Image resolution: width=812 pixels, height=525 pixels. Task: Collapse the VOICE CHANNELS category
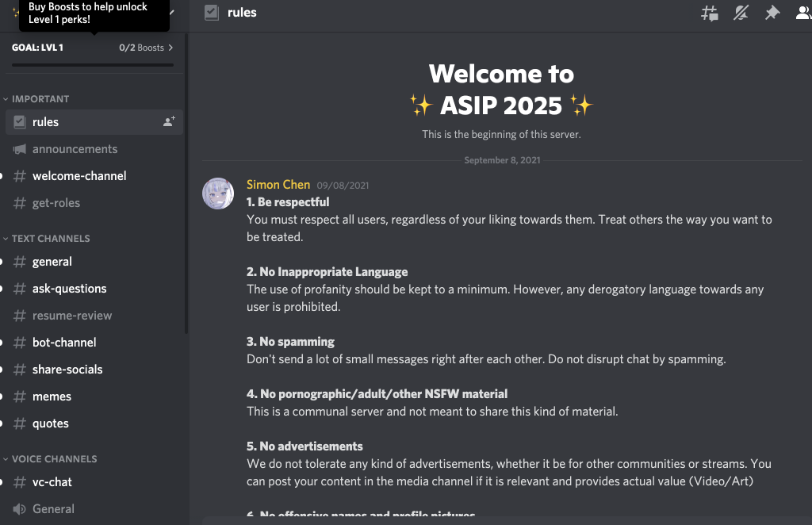[53, 459]
